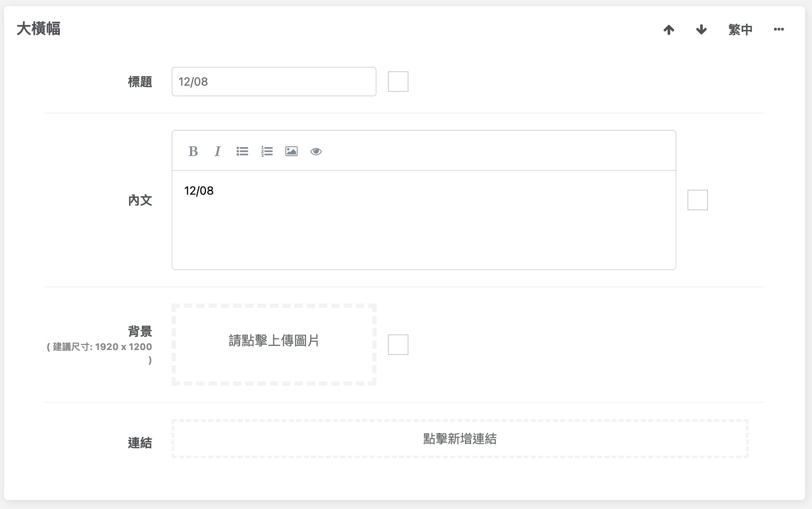Click 點擊新增連結 to add link
The width and height of the screenshot is (812, 509).
(460, 439)
